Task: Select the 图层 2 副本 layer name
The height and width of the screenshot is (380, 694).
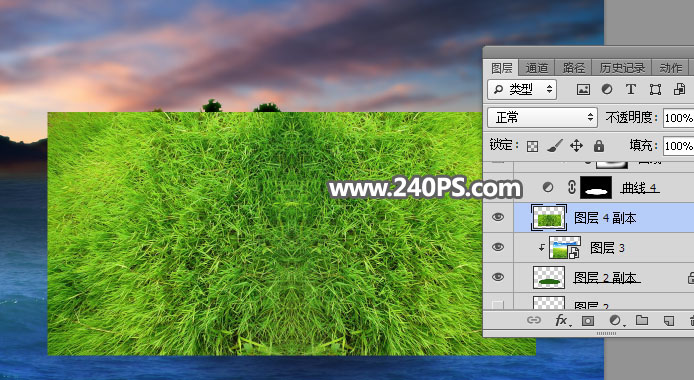Action: click(605, 278)
